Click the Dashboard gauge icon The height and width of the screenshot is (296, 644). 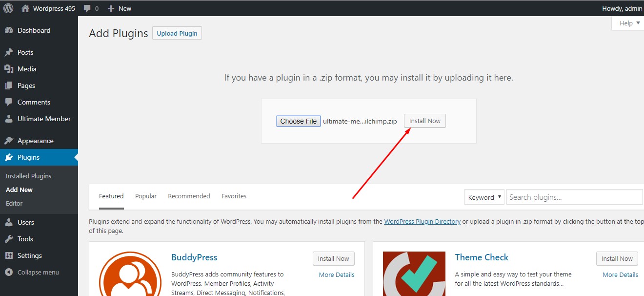point(9,30)
